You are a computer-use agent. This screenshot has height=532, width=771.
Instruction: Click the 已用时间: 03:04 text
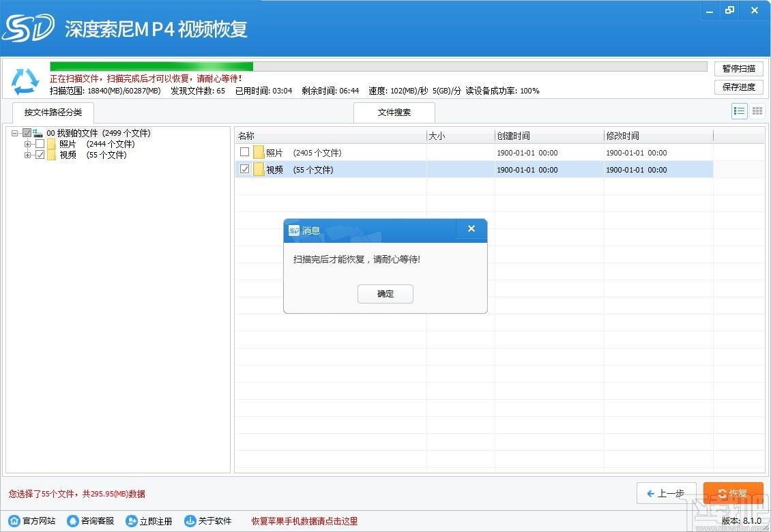[263, 91]
